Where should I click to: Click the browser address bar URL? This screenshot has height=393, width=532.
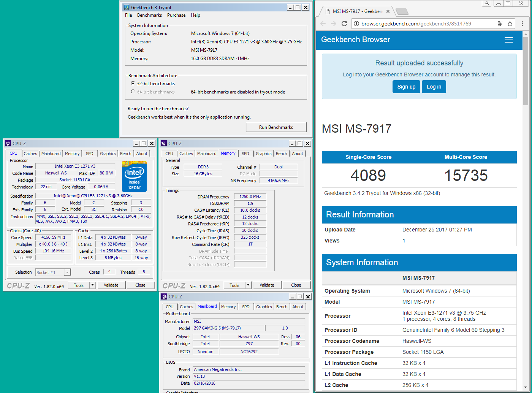pyautogui.click(x=416, y=24)
